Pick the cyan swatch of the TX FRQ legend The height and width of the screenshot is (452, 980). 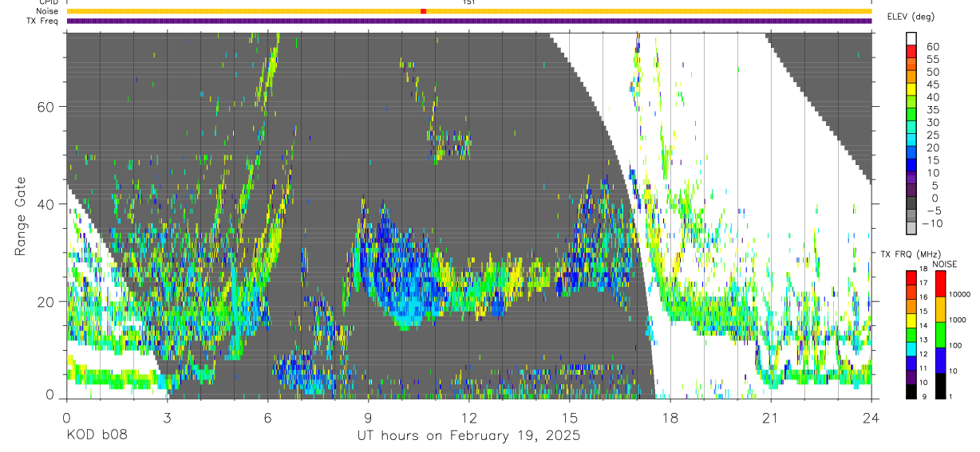[911, 348]
